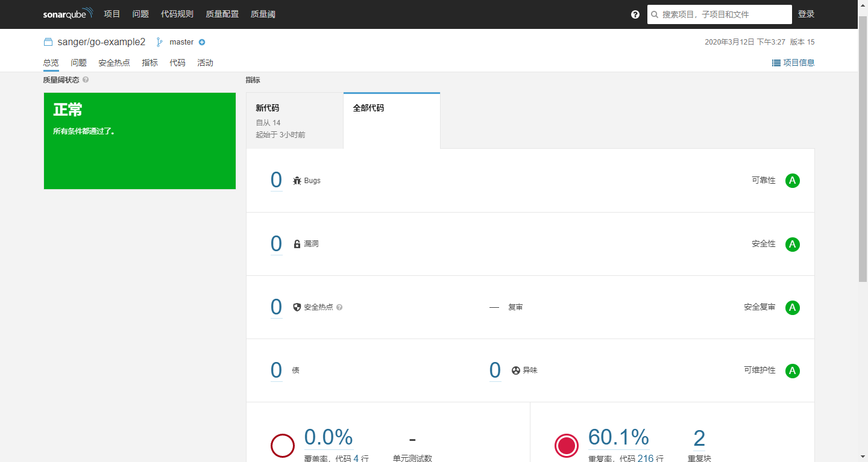The height and width of the screenshot is (462, 868).
Task: Open 项目信息 project information
Action: pyautogui.click(x=793, y=63)
